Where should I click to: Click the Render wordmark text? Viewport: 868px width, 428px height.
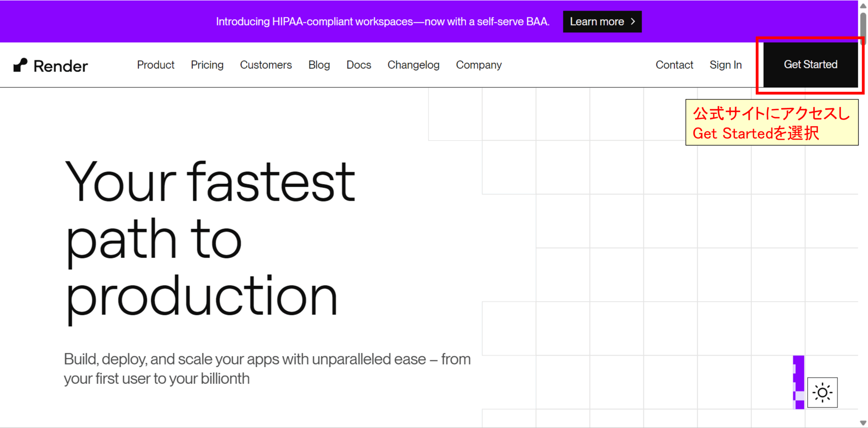pos(61,66)
